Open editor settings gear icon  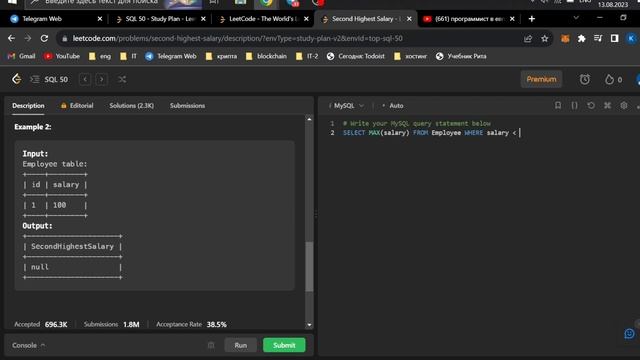pos(624,105)
